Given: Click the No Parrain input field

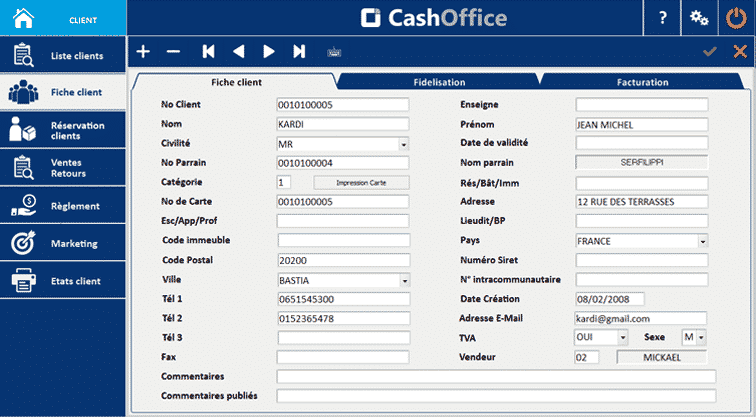Looking at the screenshot, I should point(343,163).
